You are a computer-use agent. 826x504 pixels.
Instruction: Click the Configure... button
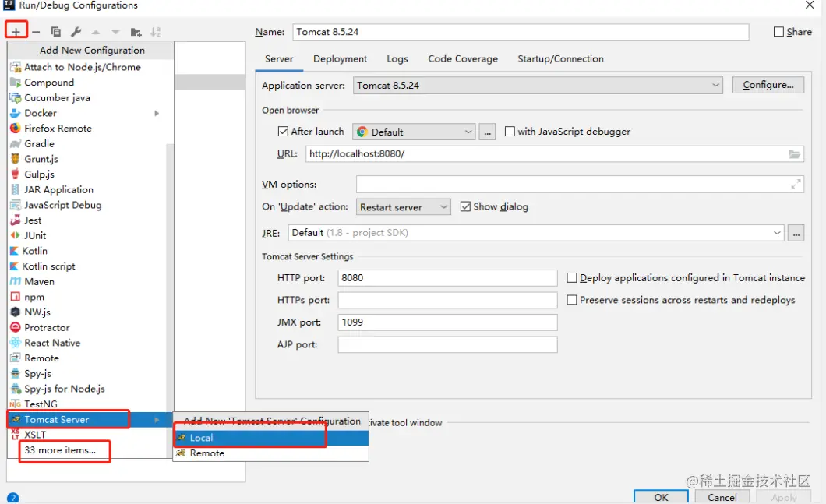[768, 85]
